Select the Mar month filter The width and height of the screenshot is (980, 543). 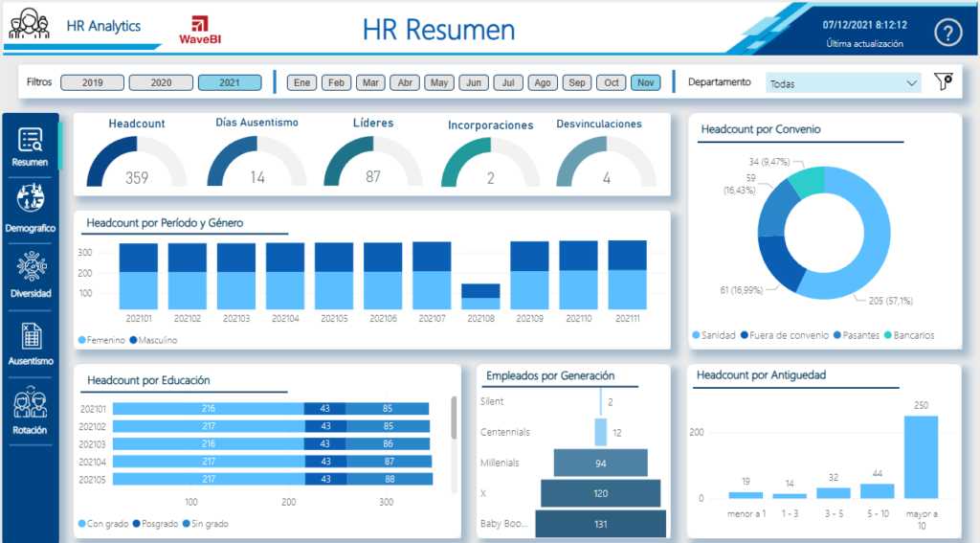pos(370,82)
